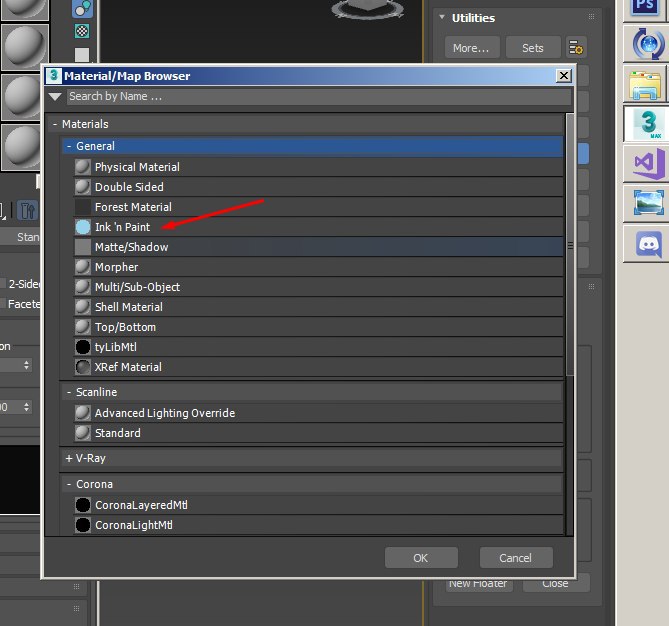Image resolution: width=669 pixels, height=626 pixels.
Task: Select the fourth material sample sphere
Action: click(21, 147)
